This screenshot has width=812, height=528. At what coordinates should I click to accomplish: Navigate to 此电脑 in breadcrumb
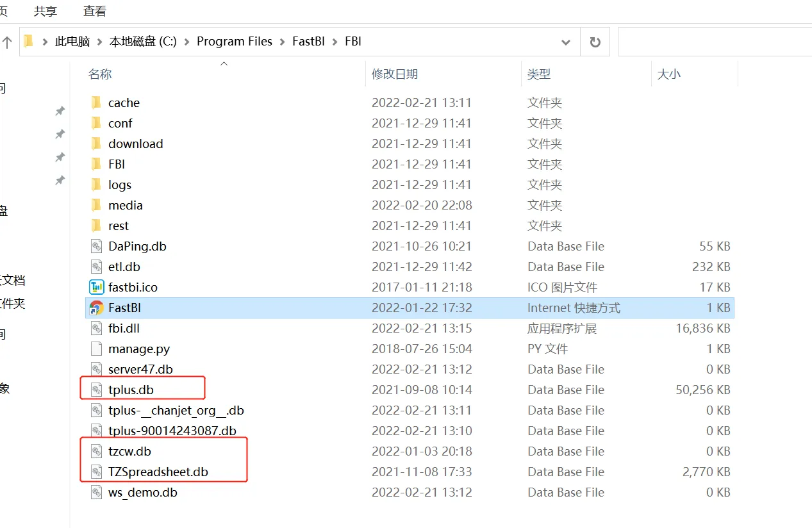72,42
